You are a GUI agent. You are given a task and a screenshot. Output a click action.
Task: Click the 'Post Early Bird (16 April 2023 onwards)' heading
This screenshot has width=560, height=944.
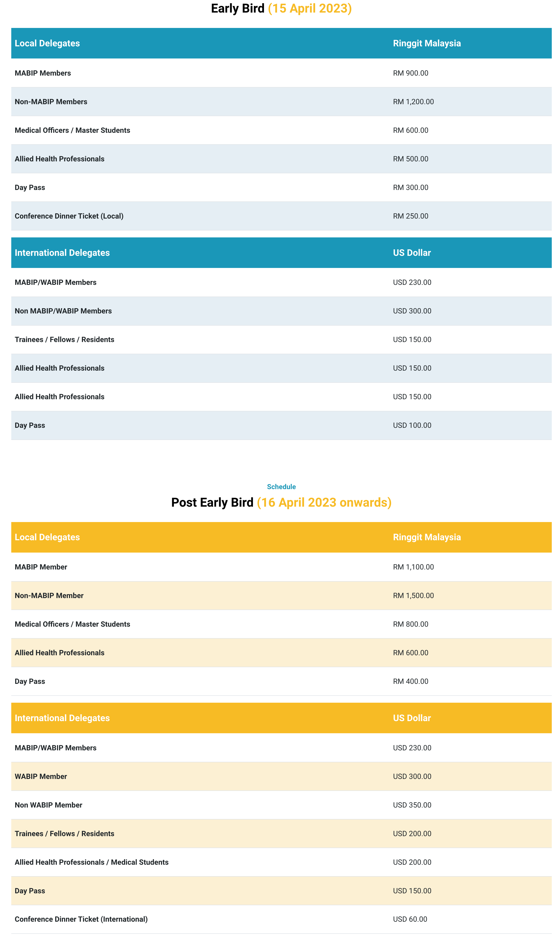(281, 502)
